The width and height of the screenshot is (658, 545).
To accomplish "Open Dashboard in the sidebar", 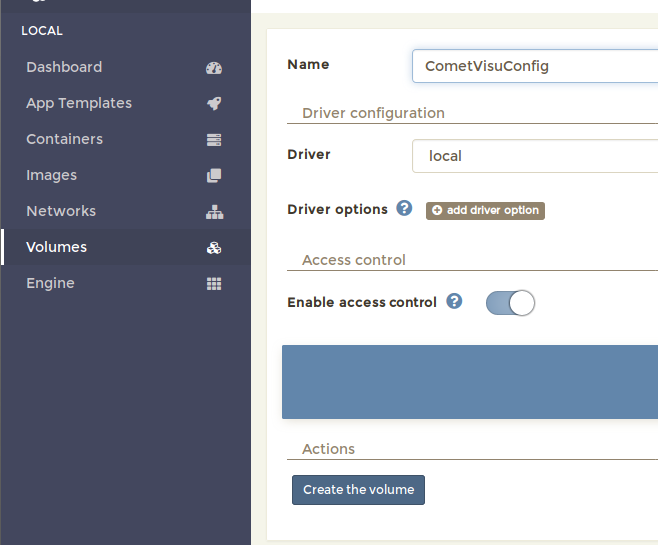I will [x=64, y=68].
